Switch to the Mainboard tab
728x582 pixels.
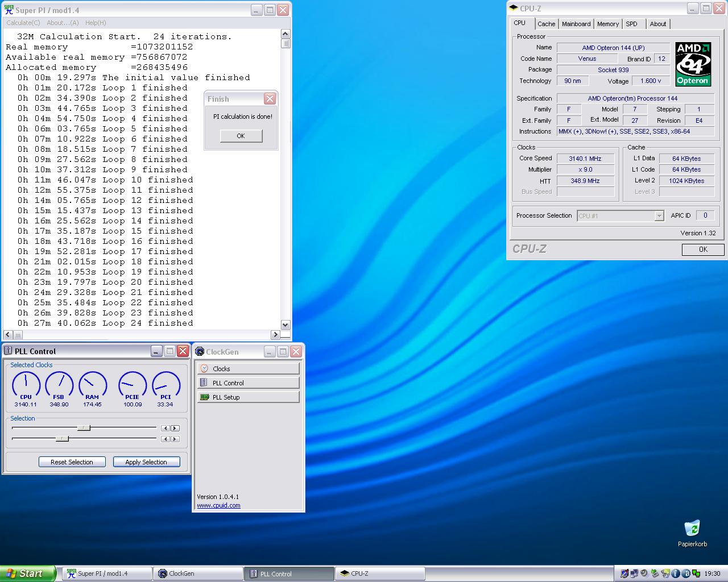(576, 24)
